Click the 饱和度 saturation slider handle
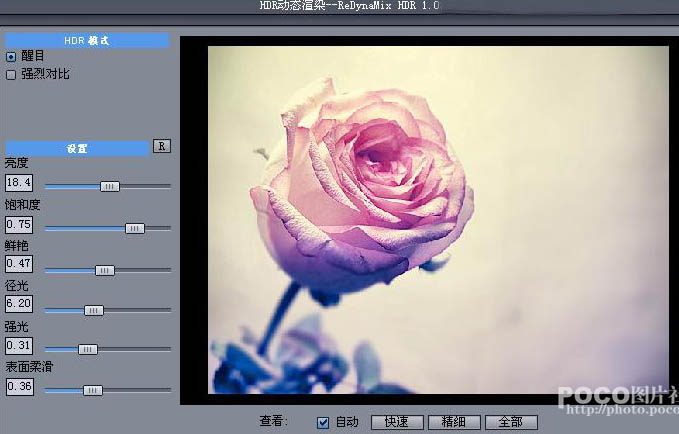The height and width of the screenshot is (434, 679). (135, 228)
